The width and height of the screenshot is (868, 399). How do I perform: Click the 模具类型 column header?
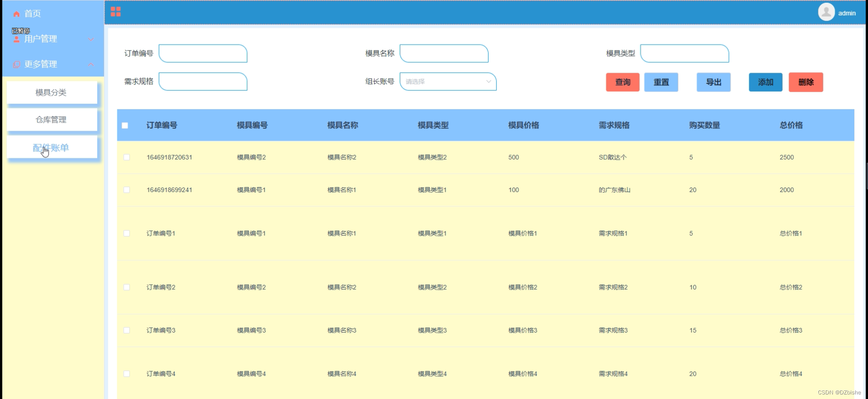(433, 125)
